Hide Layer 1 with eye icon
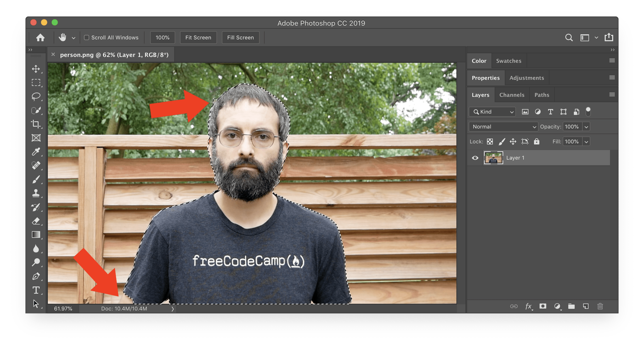 475,158
